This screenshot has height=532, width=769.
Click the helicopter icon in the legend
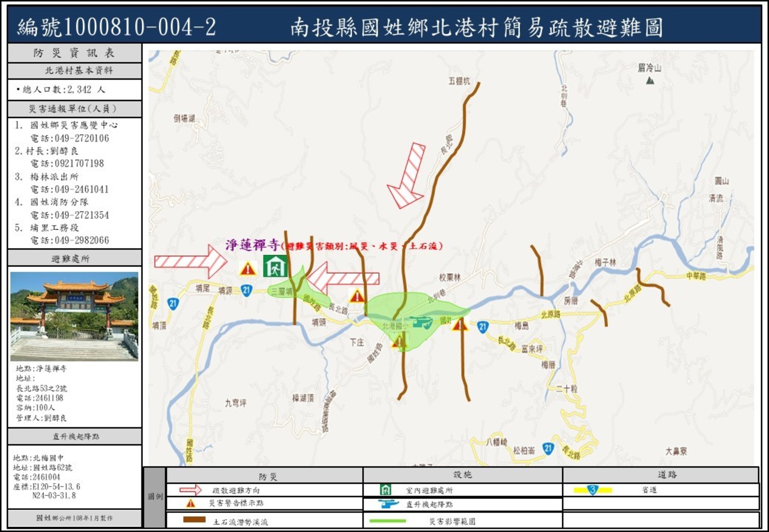tap(388, 504)
